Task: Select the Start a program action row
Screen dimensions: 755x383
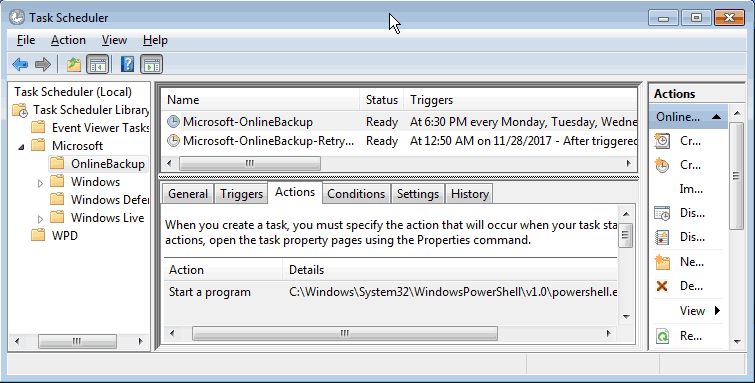Action: pyautogui.click(x=390, y=292)
